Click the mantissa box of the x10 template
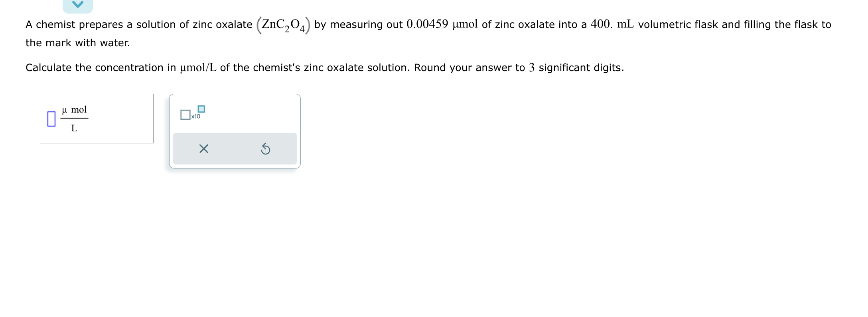This screenshot has height=317, width=868. tap(185, 114)
